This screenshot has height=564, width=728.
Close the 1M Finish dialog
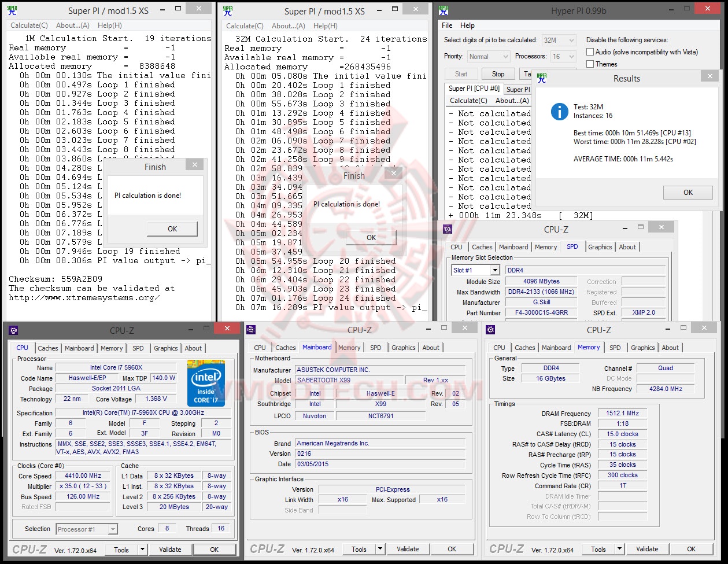pyautogui.click(x=194, y=165)
